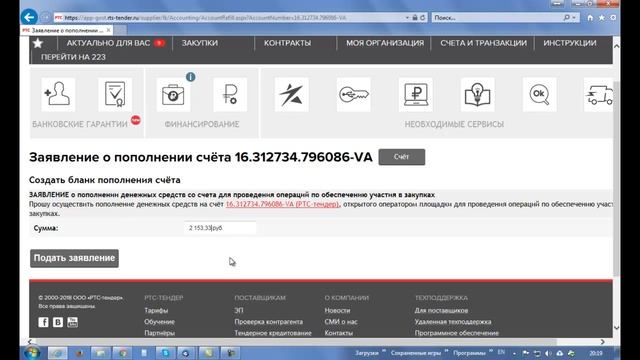
Task: Open Internet Explorer in taskbar
Action: tap(58, 353)
